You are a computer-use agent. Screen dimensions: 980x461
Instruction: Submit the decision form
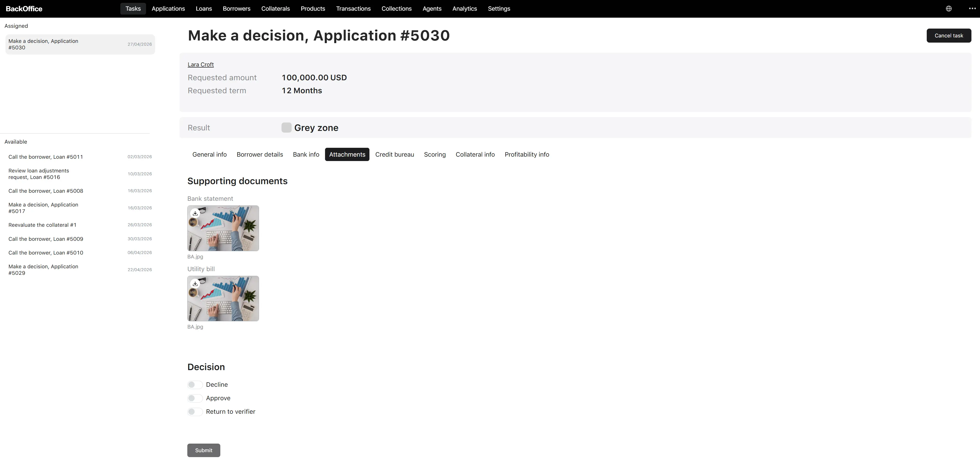point(203,450)
